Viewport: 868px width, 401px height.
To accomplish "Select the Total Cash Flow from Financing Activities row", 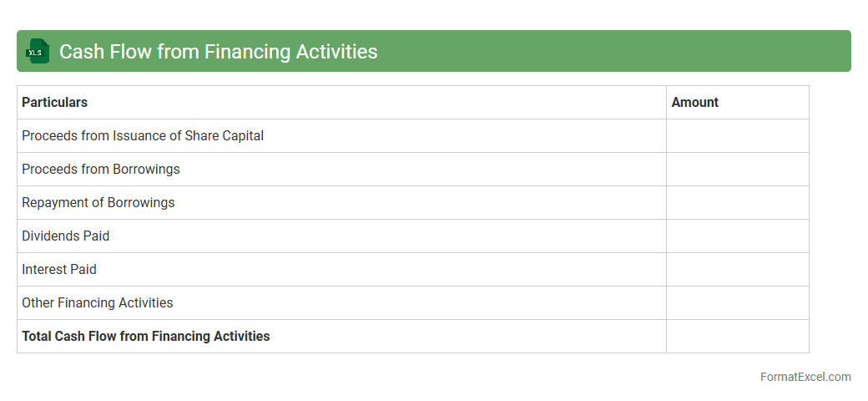I will click(x=146, y=336).
